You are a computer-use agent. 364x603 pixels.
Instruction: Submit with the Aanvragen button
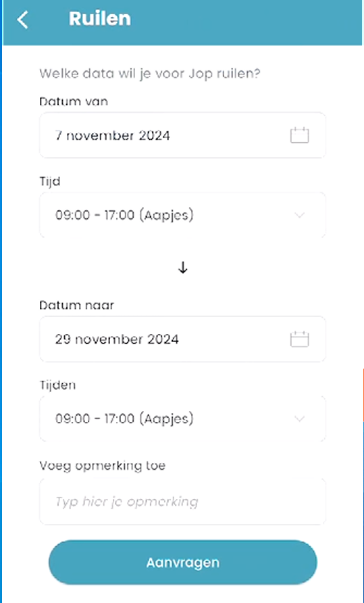tap(182, 562)
